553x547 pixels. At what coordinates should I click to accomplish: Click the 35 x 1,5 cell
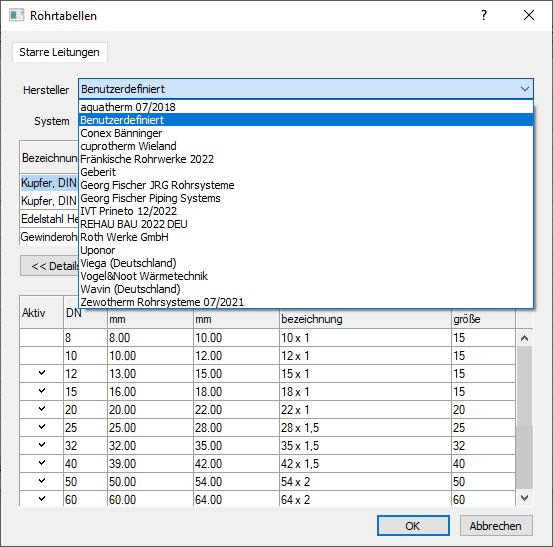click(365, 445)
